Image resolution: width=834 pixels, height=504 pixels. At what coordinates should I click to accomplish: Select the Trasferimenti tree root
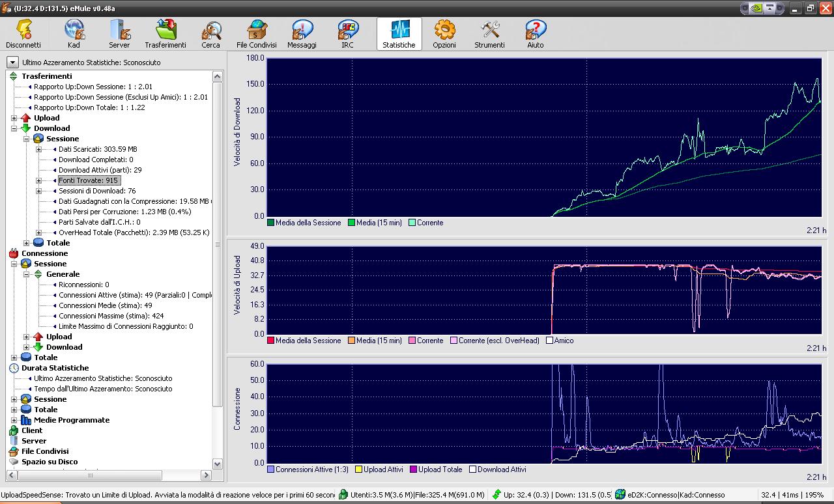46,76
